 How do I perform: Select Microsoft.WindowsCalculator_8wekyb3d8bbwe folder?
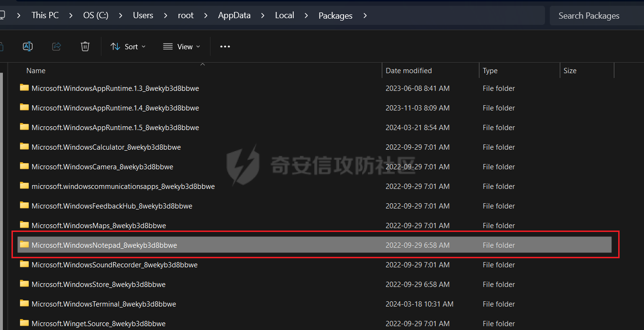click(x=315, y=147)
